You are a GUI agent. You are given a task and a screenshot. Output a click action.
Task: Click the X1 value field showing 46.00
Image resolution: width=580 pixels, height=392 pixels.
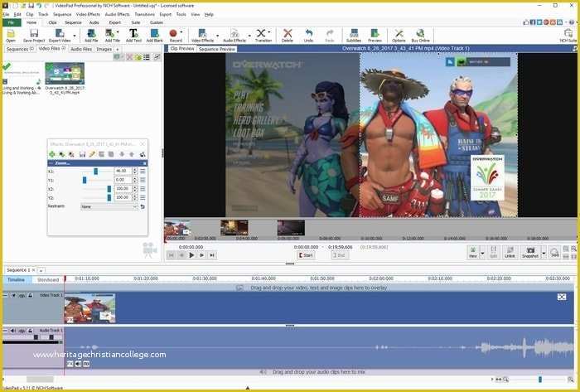click(x=123, y=172)
